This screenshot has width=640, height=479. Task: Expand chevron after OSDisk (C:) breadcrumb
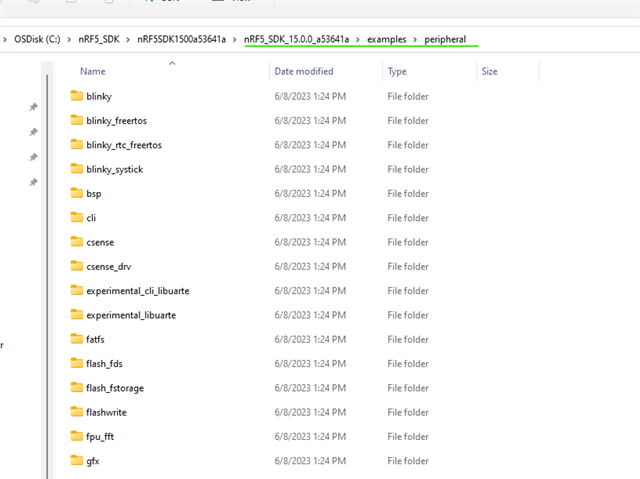[69, 40]
